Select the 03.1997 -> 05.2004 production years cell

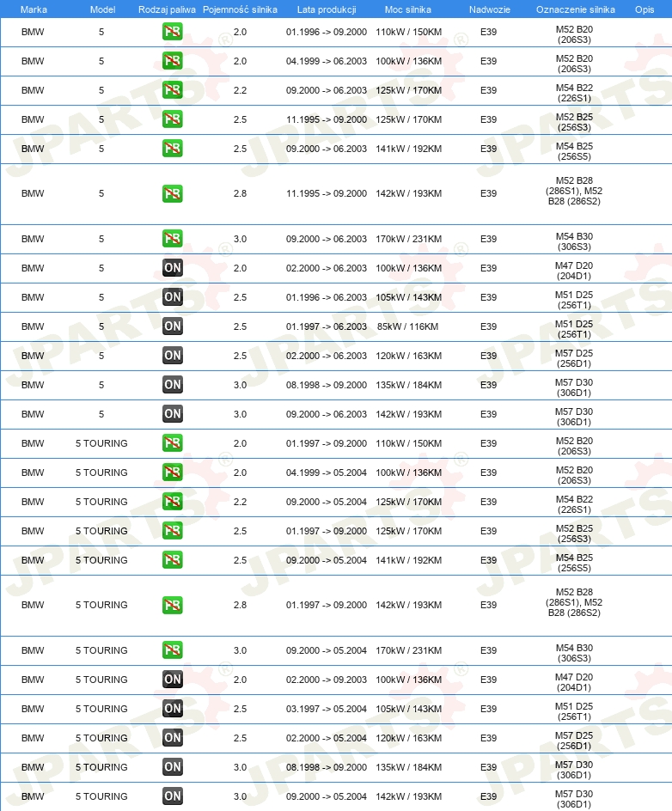coord(327,709)
